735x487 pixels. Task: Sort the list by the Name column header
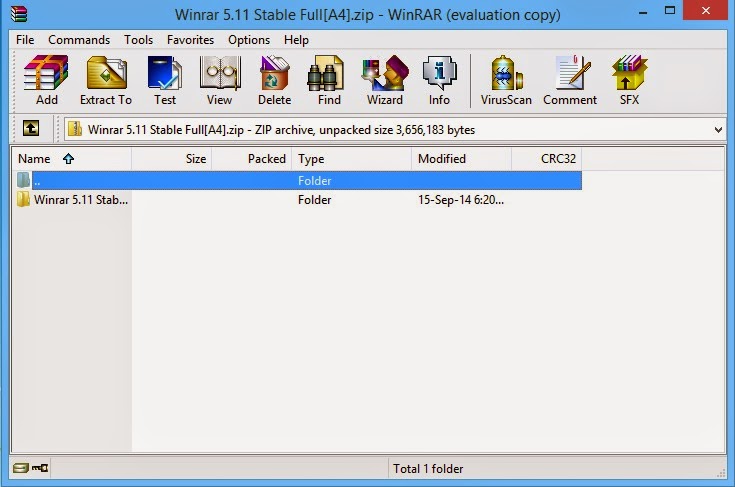72,159
